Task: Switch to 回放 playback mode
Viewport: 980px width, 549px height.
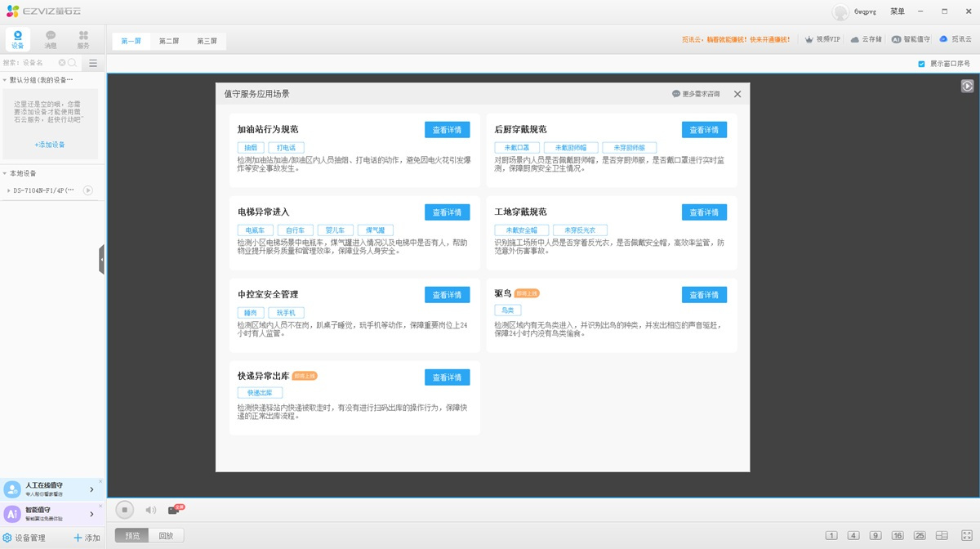Action: [x=166, y=536]
